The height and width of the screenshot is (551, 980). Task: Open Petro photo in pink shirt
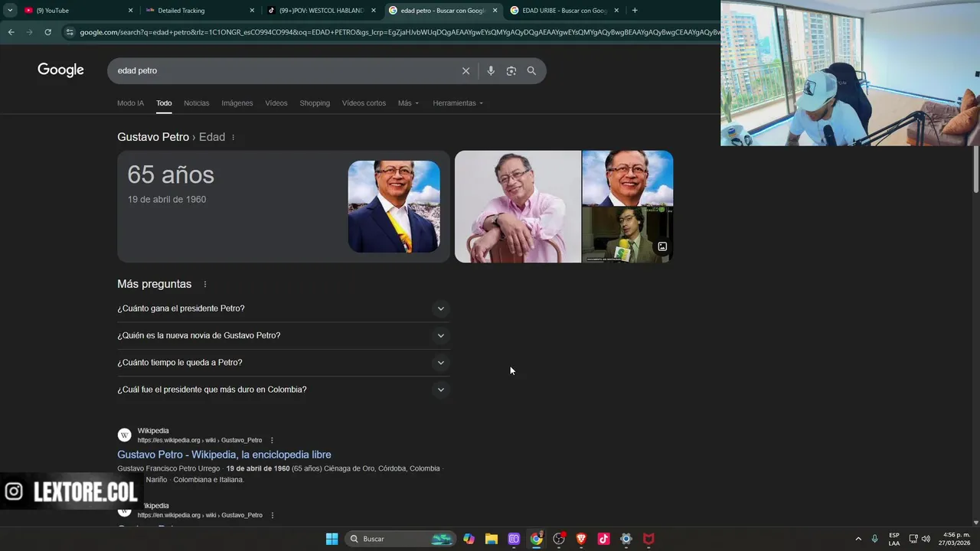coord(518,207)
